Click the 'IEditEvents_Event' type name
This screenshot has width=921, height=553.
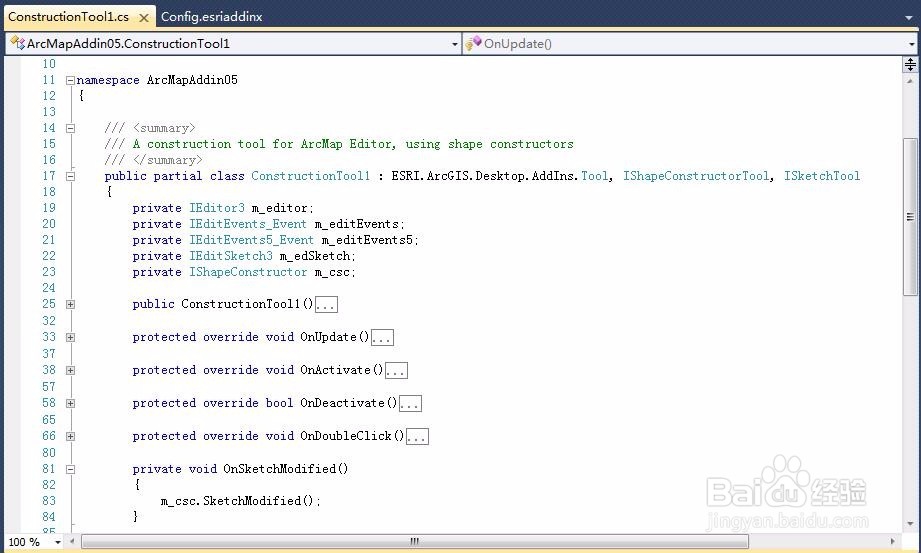click(248, 224)
